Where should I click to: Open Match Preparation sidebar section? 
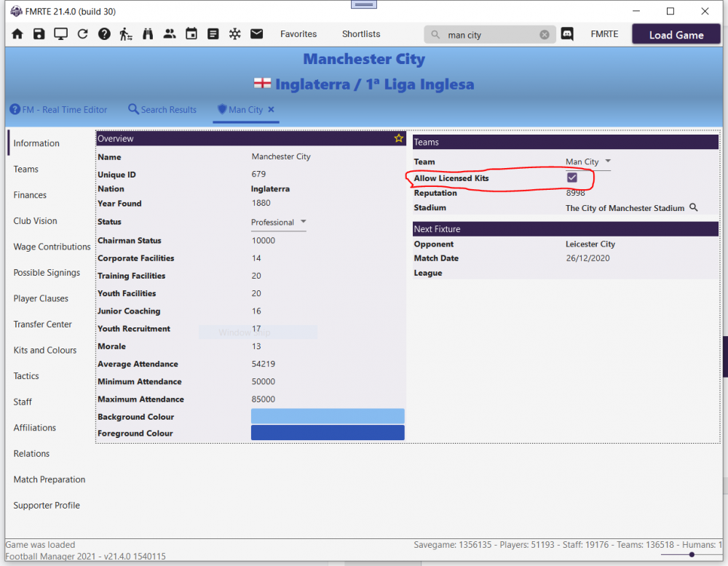coord(50,479)
